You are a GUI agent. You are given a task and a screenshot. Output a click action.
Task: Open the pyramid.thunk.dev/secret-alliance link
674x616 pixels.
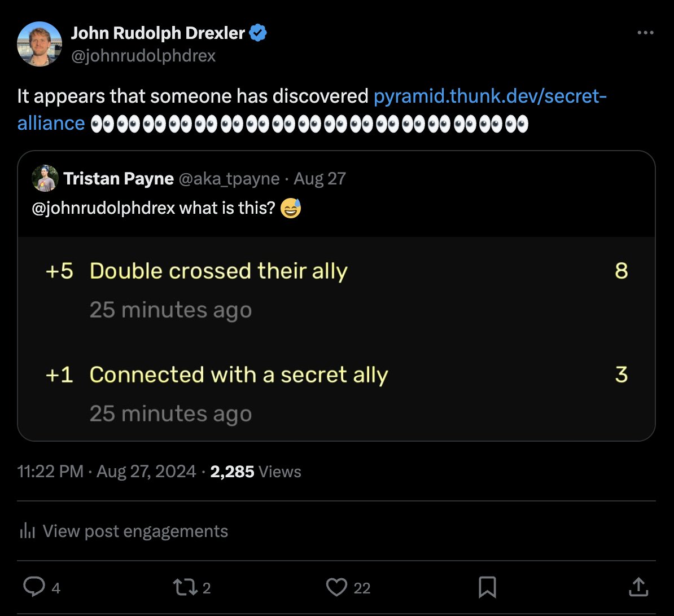point(490,96)
